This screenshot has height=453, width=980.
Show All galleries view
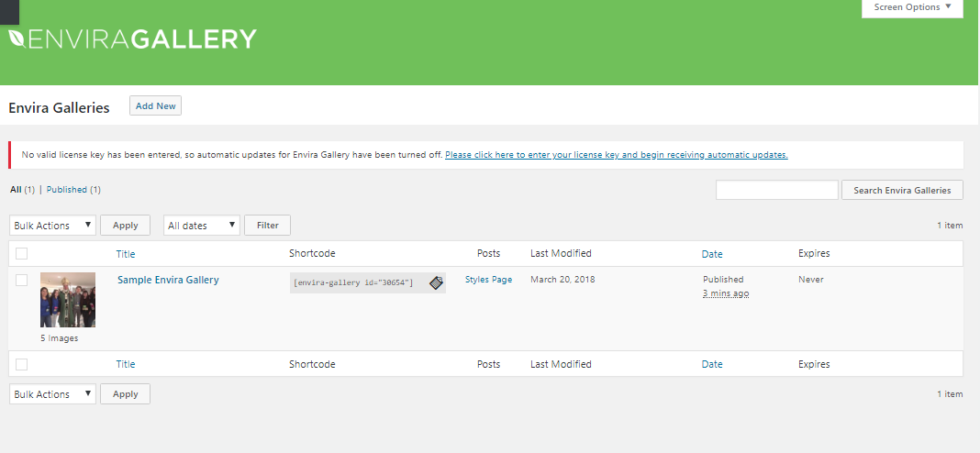click(x=16, y=190)
